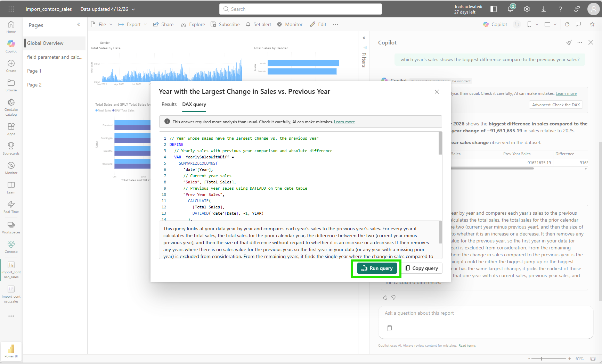
Task: Open the Data updated dropdown
Action: 108,9
